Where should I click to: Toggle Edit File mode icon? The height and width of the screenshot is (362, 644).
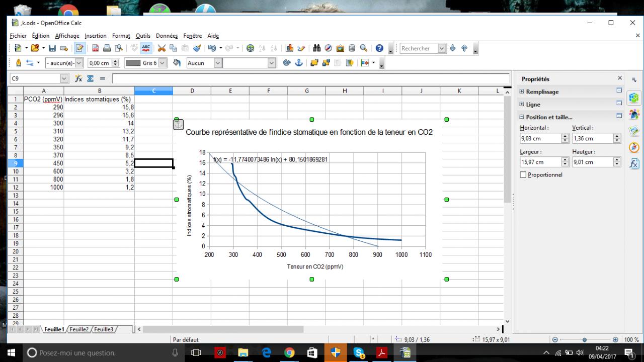click(79, 48)
